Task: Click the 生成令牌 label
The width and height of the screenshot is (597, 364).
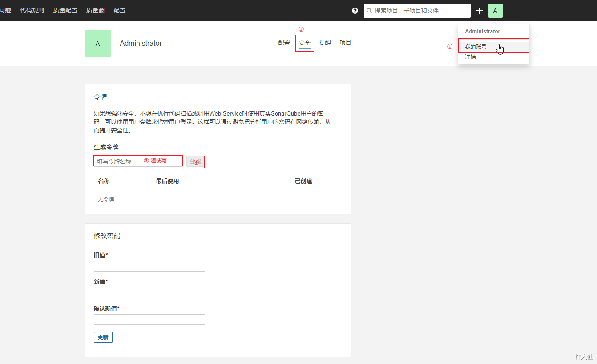Action: coord(106,147)
